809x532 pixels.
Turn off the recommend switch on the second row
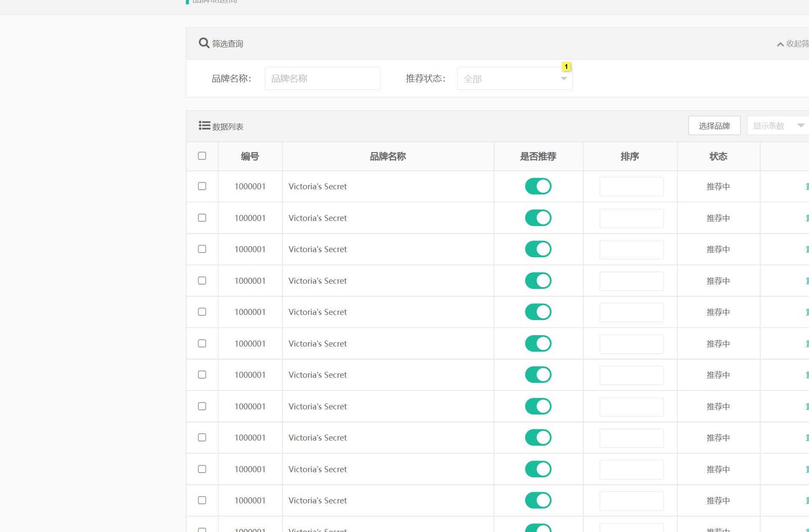(x=538, y=218)
